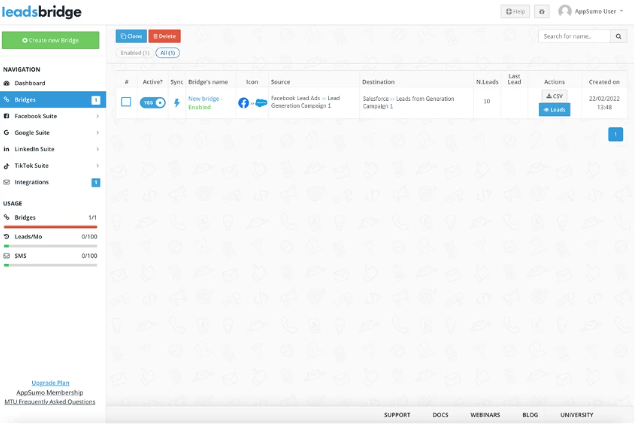Open the Upgrade Plan link
This screenshot has width=636, height=425.
tap(50, 383)
